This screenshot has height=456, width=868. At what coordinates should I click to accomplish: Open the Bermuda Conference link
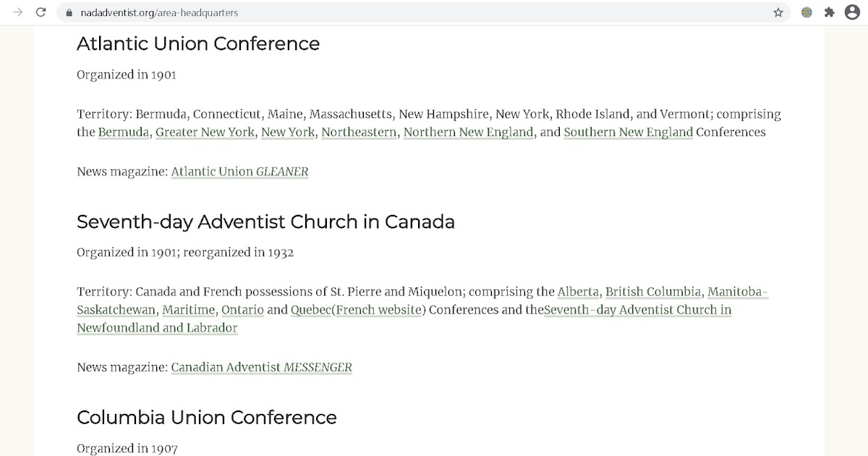[123, 132]
